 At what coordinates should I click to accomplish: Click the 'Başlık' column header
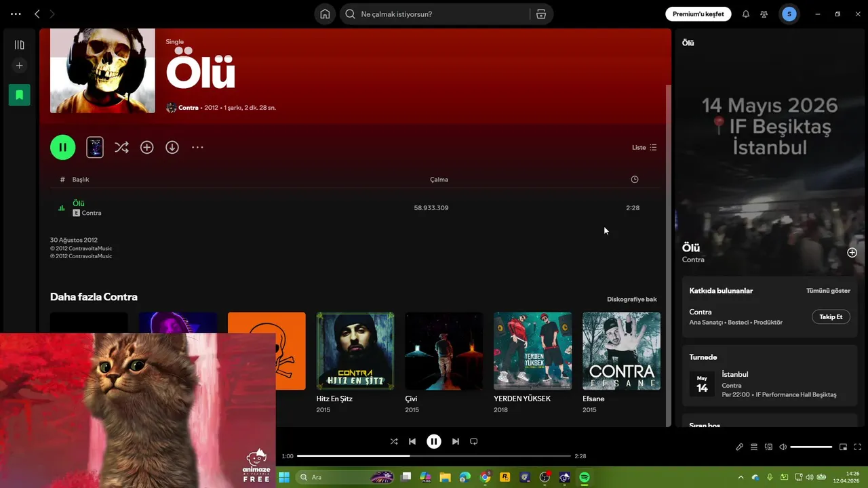[81, 180]
